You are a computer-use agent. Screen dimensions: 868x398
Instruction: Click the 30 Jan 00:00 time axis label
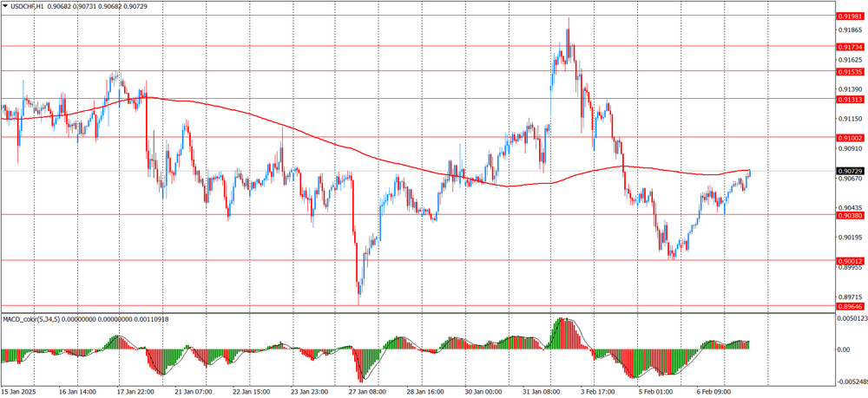482,392
